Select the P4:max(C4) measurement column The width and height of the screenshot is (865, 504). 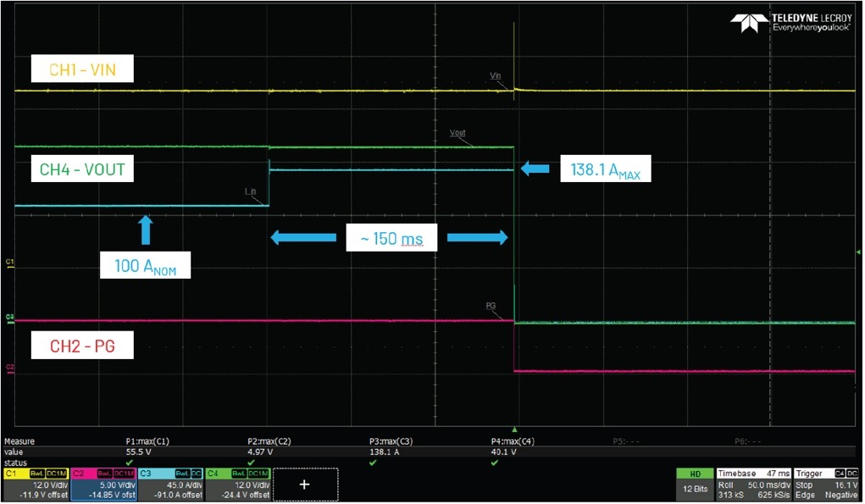click(513, 441)
